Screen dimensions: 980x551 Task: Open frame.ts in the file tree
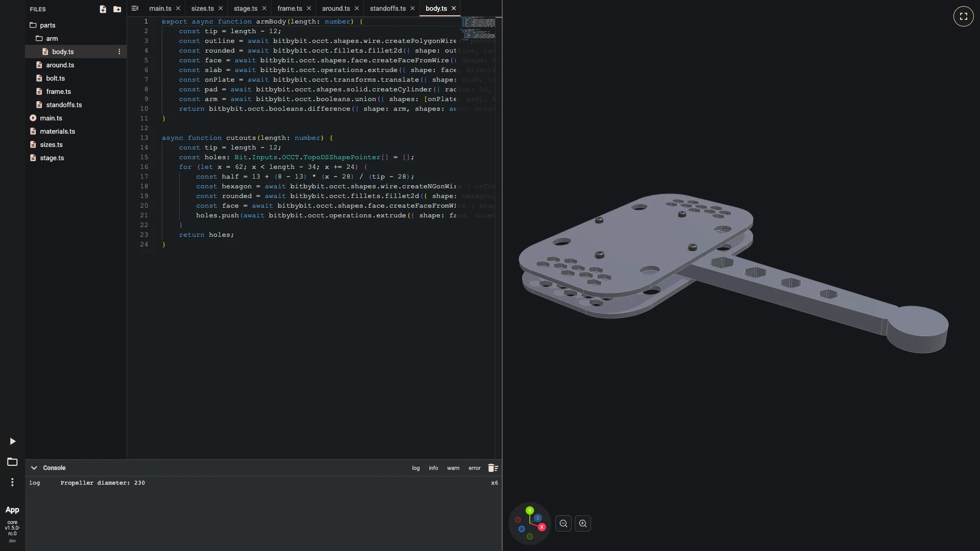pyautogui.click(x=76, y=91)
